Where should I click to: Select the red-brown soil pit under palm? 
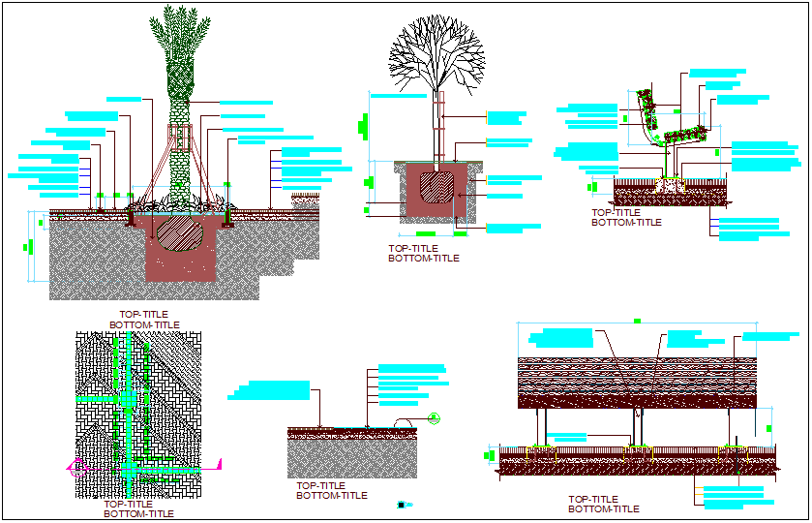click(180, 261)
